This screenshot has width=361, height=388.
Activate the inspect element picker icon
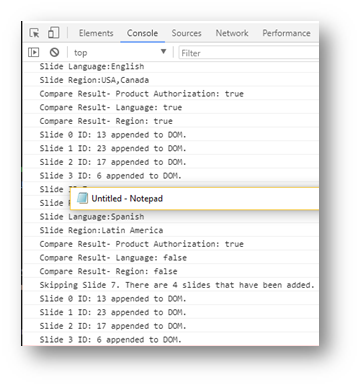pyautogui.click(x=34, y=33)
